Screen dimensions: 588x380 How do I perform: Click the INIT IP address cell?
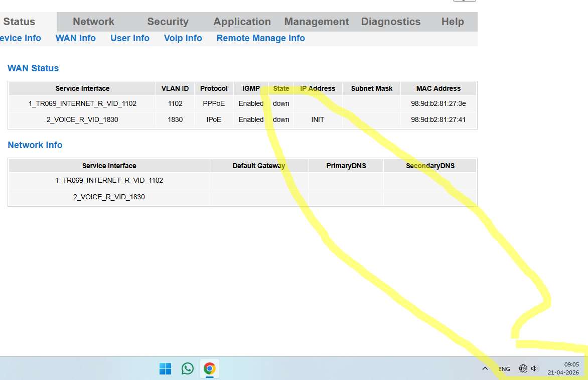[x=318, y=119]
